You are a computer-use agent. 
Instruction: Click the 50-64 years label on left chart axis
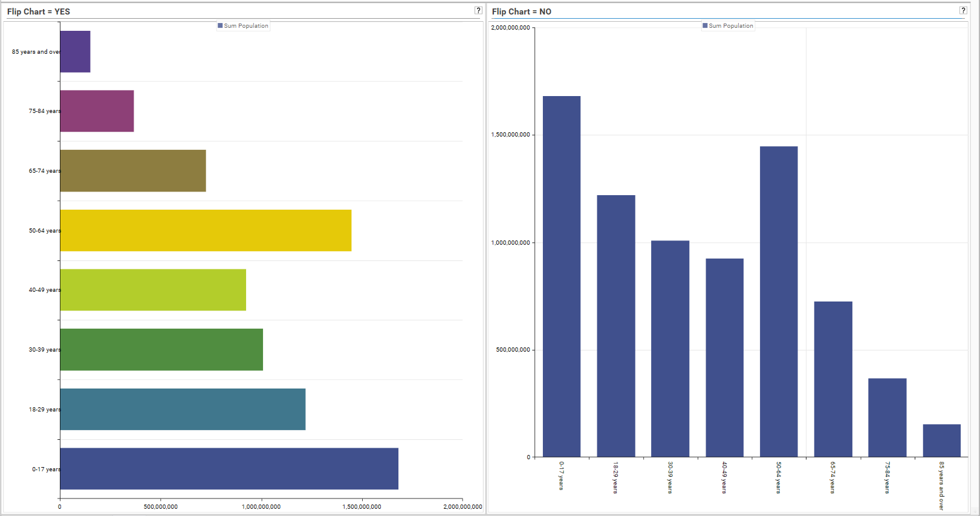tap(44, 231)
